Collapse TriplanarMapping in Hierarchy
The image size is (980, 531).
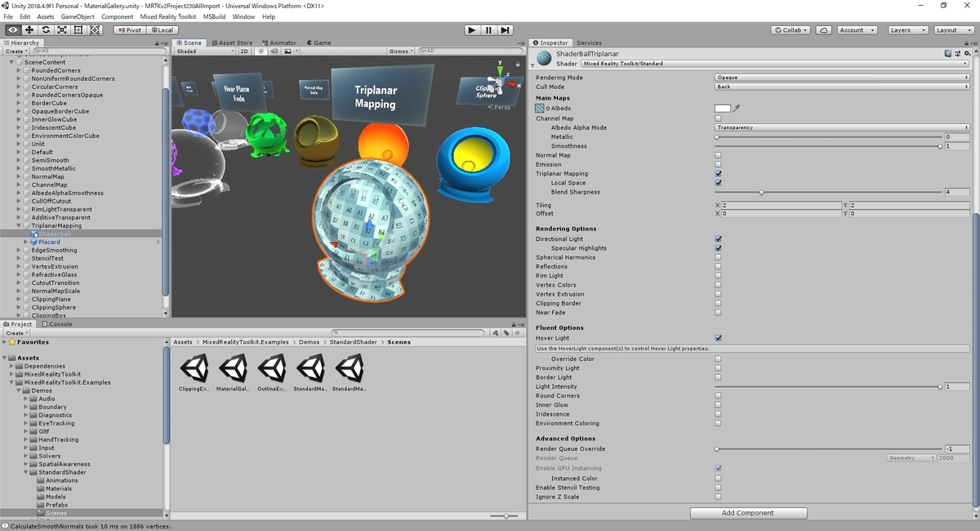[18, 225]
